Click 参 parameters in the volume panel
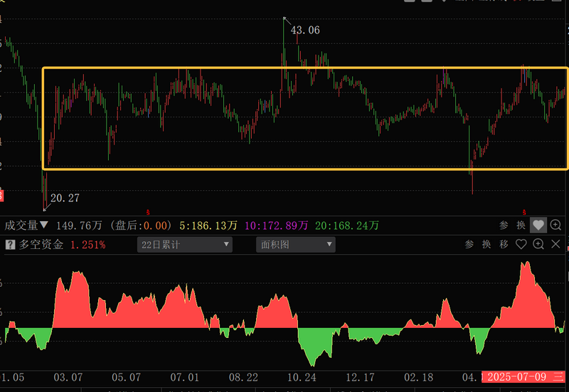 point(504,226)
